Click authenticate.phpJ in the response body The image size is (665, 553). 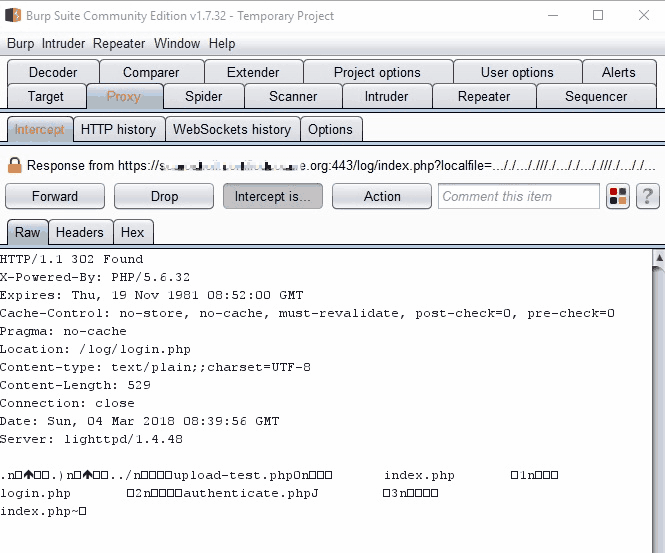tap(251, 493)
